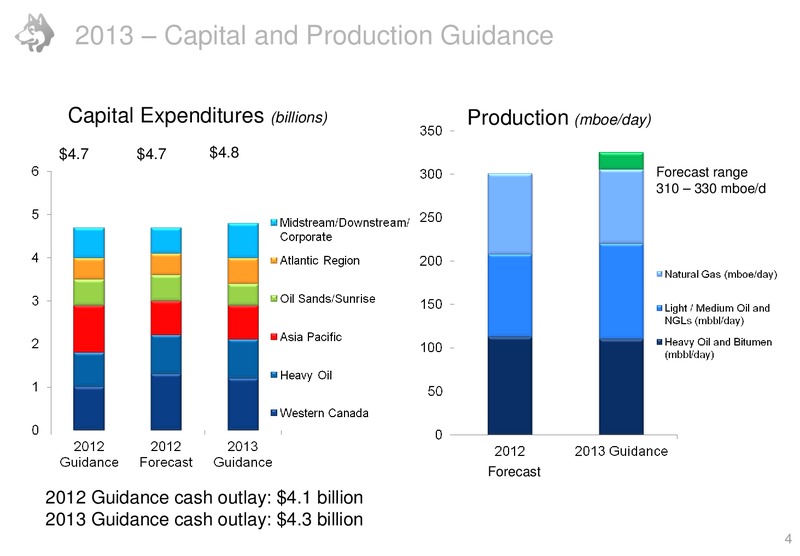Viewport: 800px width, 556px height.
Task: Click the $4.7 total above 2012 Forecast bar
Action: [151, 154]
